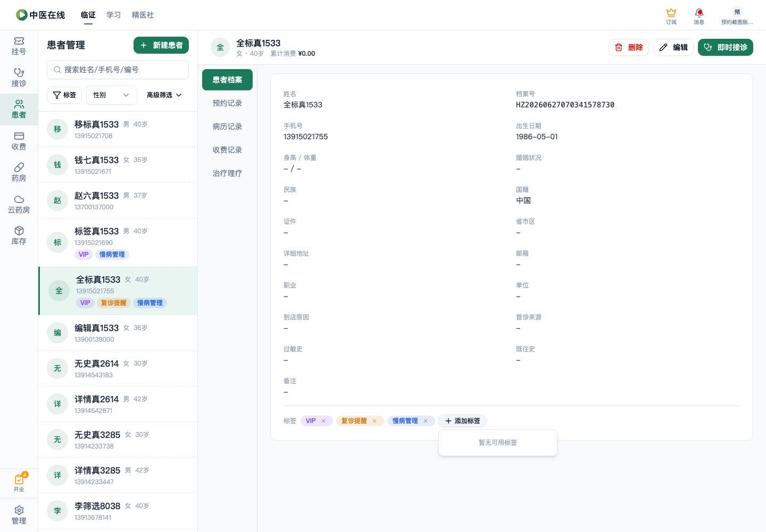Click 赵六真1533's avatar circle
766x532 pixels.
pyautogui.click(x=57, y=200)
